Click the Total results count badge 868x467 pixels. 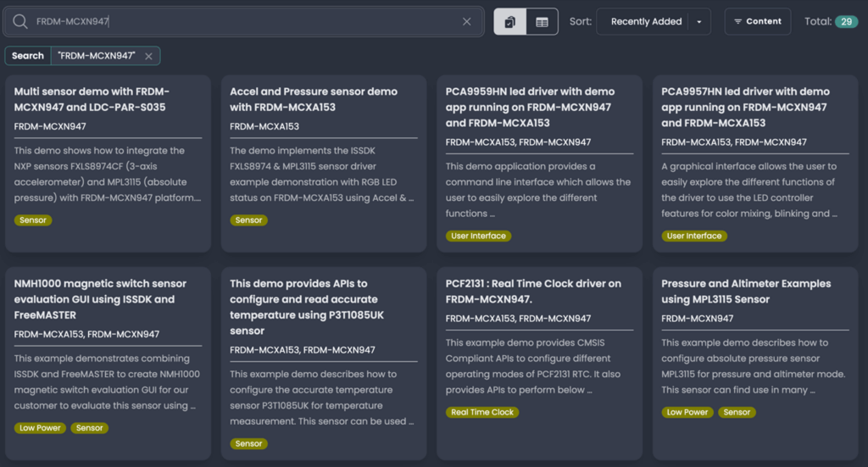pyautogui.click(x=846, y=22)
